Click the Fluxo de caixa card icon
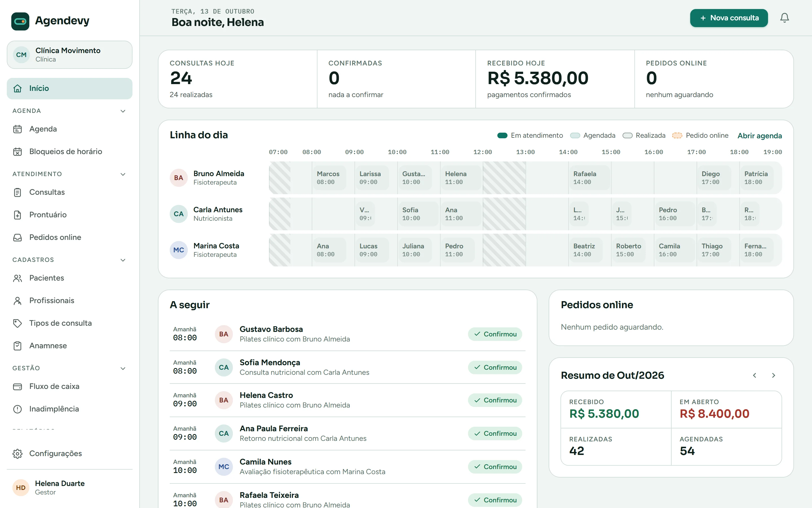The width and height of the screenshot is (812, 508). coord(17,386)
